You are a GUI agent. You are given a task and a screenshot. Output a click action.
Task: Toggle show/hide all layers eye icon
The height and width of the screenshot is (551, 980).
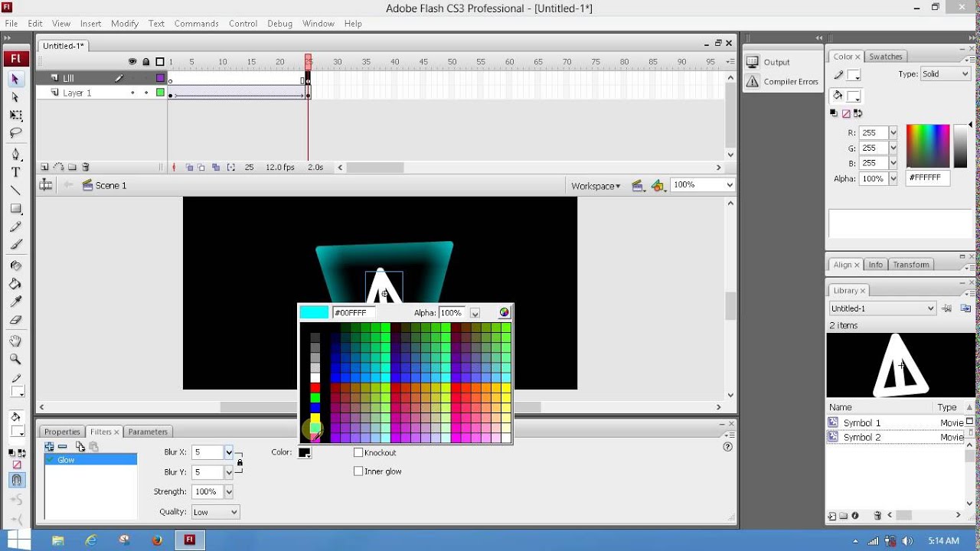pyautogui.click(x=132, y=62)
